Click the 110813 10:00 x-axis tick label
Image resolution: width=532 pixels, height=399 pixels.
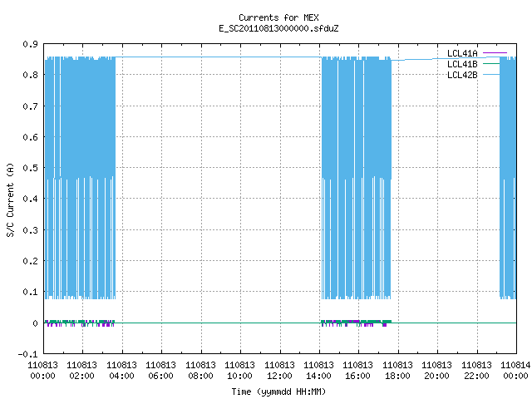[x=239, y=370]
